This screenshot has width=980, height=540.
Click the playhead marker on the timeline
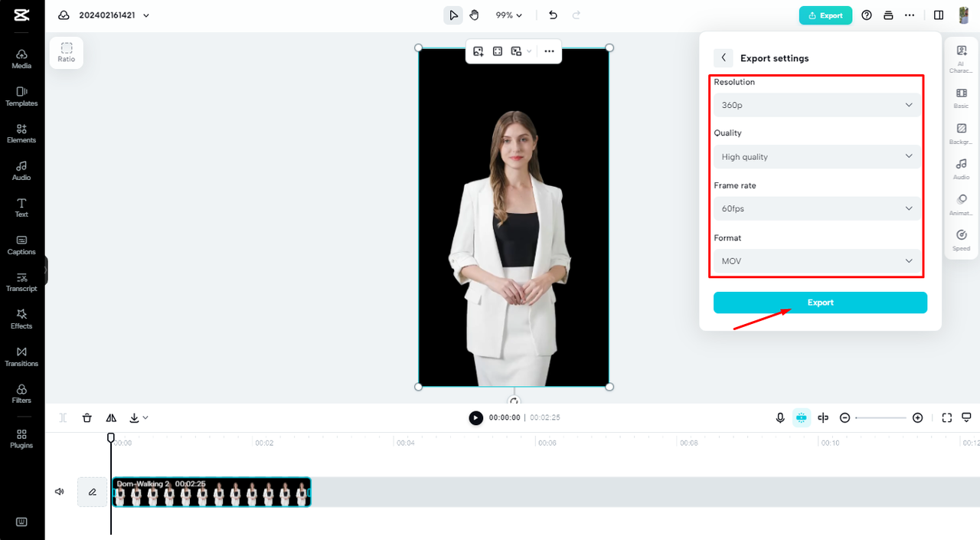[111, 437]
